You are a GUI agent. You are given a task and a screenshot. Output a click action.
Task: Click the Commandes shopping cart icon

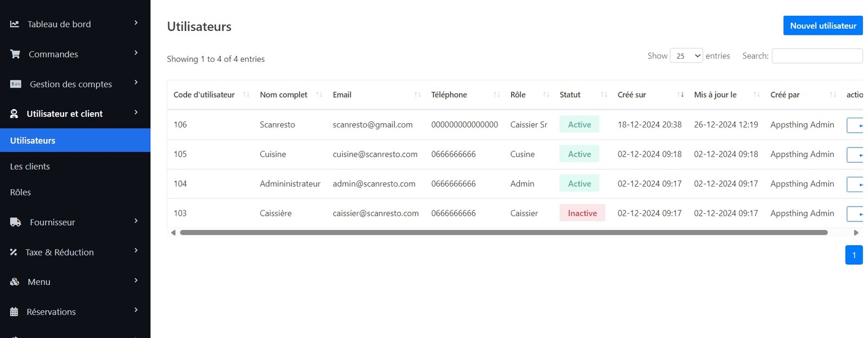[15, 54]
